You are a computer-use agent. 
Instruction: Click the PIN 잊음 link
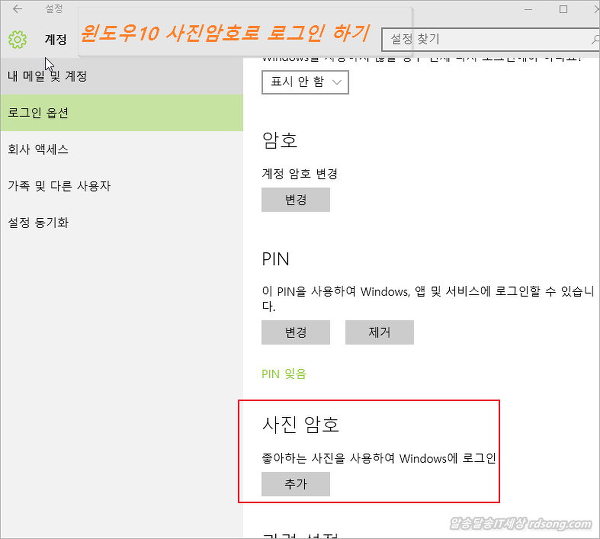point(284,374)
